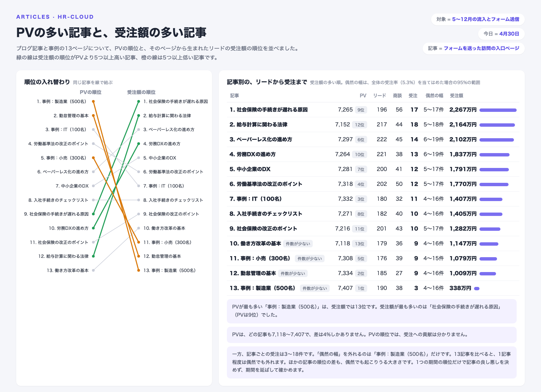Screen dimensions: 541x392
Task: Click PV rank label 1. 事例：製造業（500名）
Action: pos(62,101)
